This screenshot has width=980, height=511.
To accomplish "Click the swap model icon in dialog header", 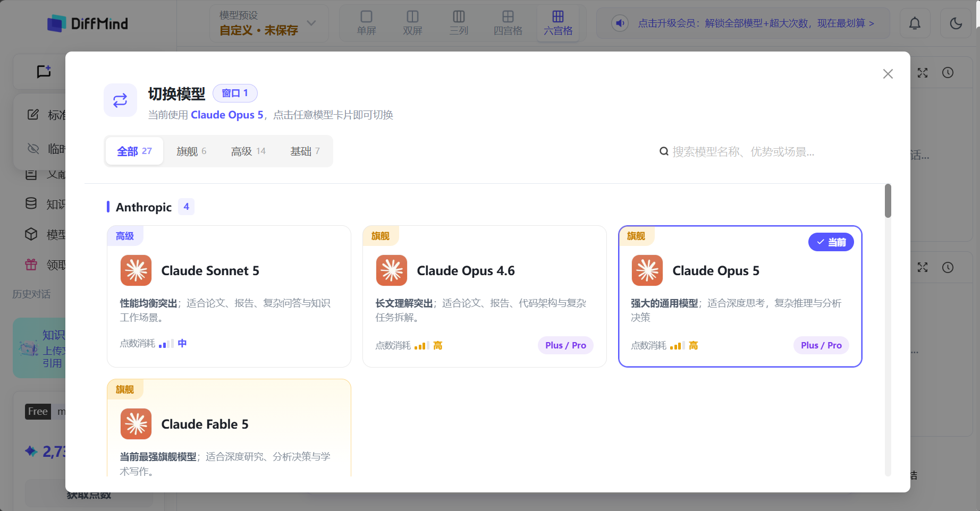I will pyautogui.click(x=120, y=100).
